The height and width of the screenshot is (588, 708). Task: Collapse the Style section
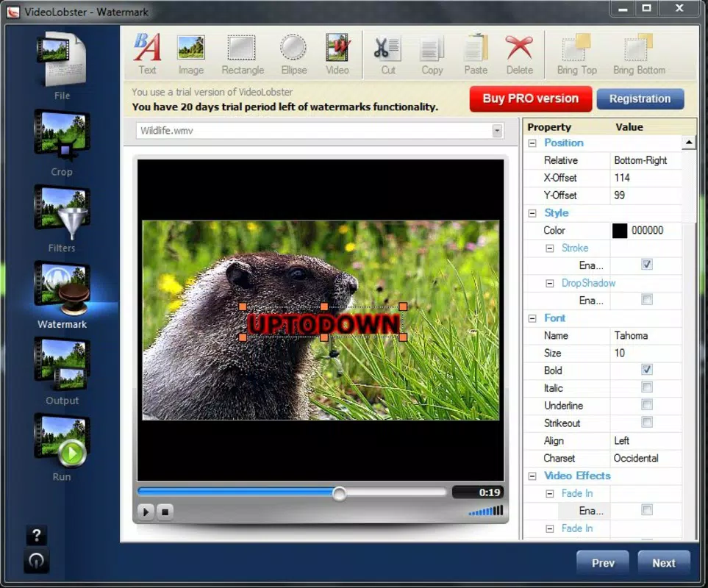[x=532, y=213]
